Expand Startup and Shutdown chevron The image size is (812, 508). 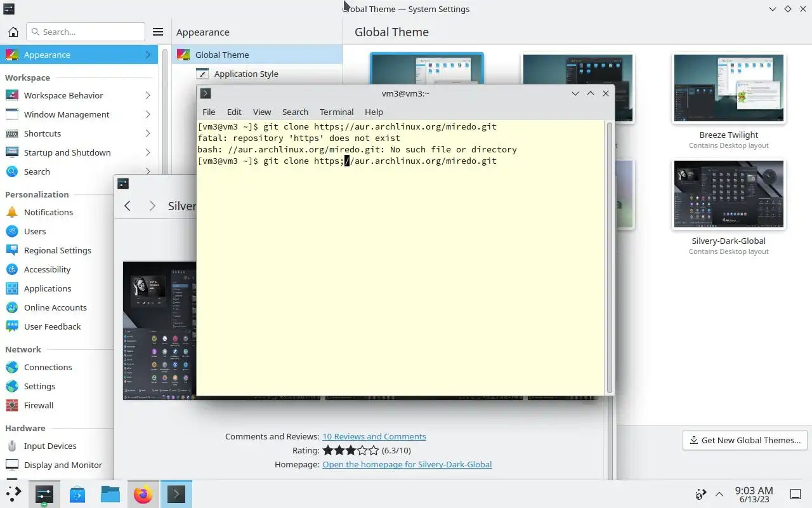(x=148, y=152)
